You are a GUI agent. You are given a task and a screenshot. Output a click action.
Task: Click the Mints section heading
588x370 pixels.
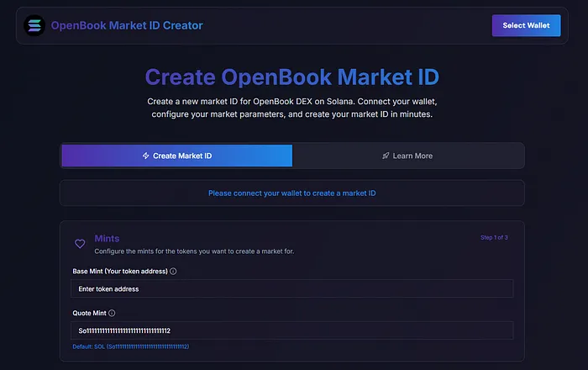[107, 238]
